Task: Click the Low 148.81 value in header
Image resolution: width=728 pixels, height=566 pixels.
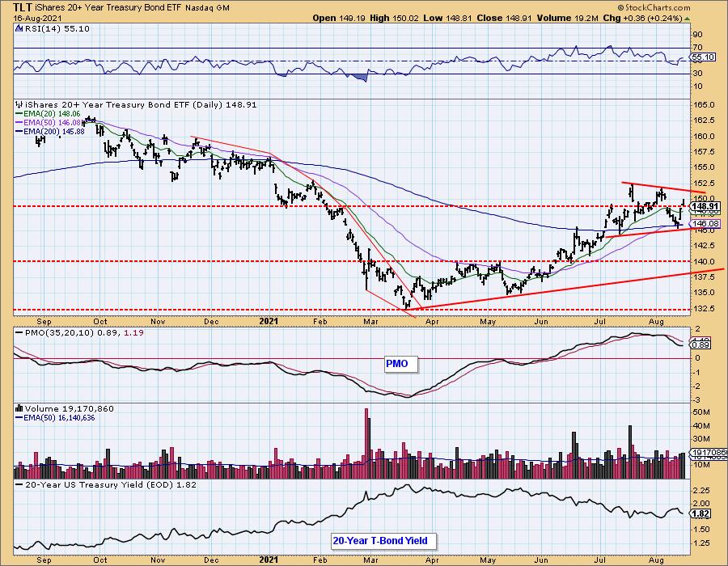Action: tap(447, 18)
